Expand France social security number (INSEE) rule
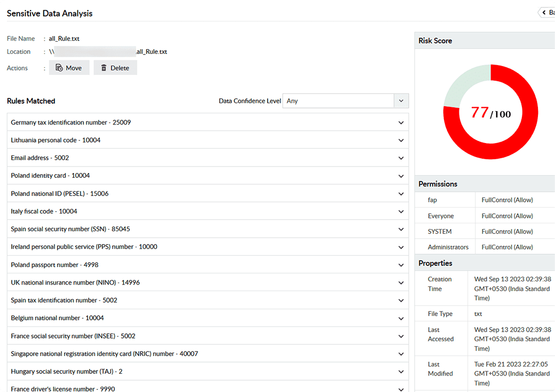This screenshot has width=555, height=392. point(208,336)
